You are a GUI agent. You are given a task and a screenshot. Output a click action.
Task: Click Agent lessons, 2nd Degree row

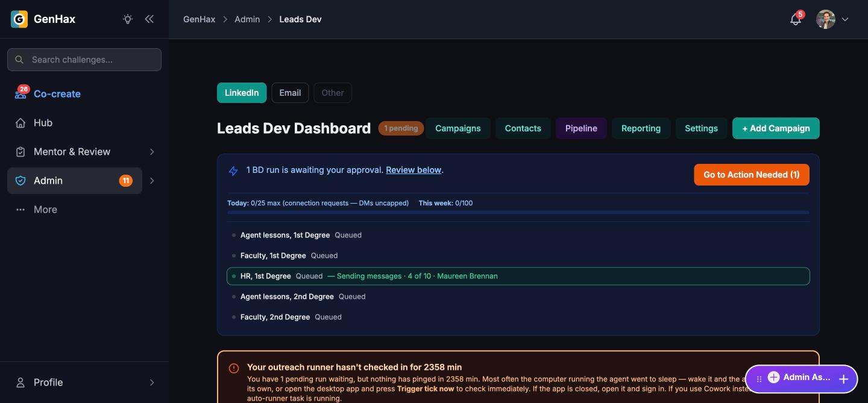point(518,296)
